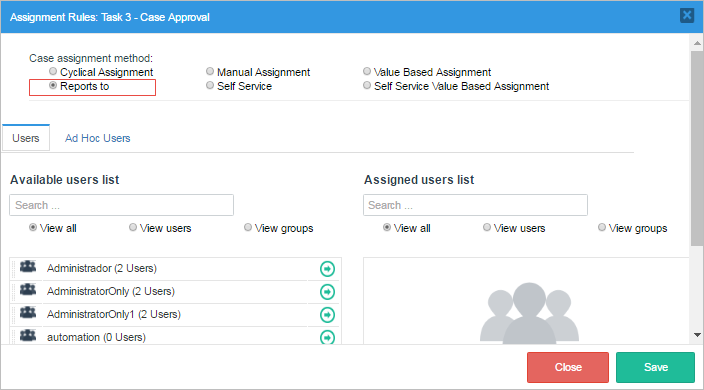Add Administrador group with arrow icon
This screenshot has width=704, height=390.
coord(327,269)
